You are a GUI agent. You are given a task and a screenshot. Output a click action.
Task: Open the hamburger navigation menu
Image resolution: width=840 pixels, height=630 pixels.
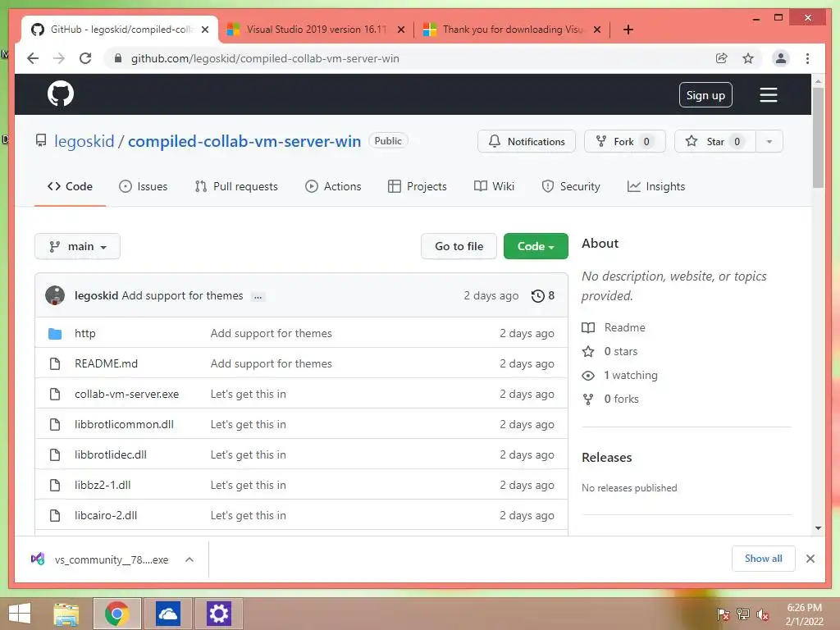click(x=768, y=95)
